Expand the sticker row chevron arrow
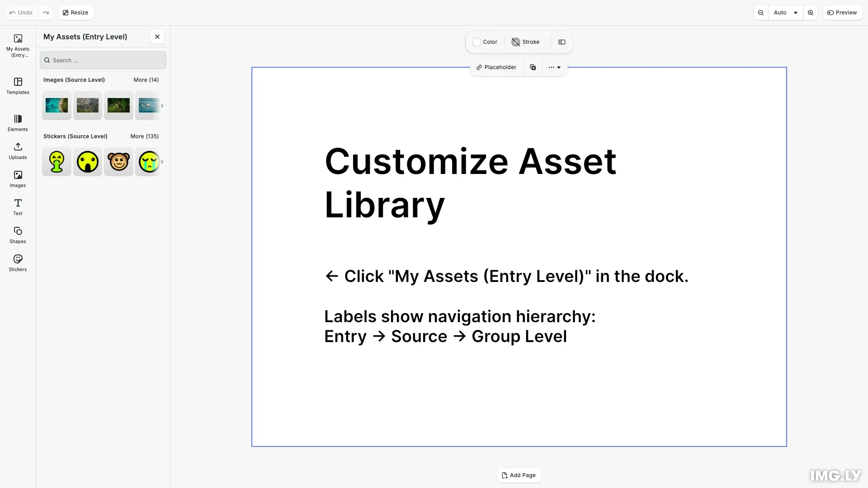868x488 pixels. [x=162, y=162]
